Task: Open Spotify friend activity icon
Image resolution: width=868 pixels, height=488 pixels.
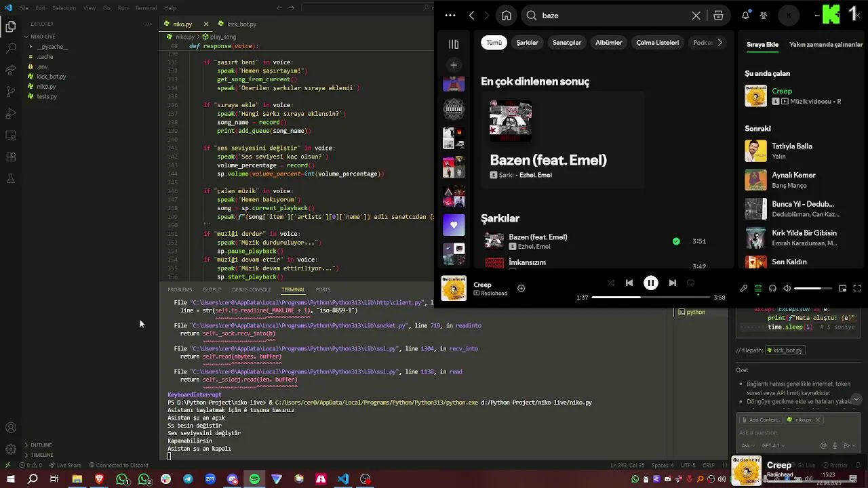Action: pos(764,16)
